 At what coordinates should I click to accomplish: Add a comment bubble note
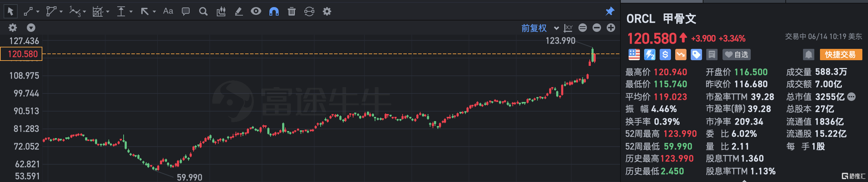tap(186, 12)
